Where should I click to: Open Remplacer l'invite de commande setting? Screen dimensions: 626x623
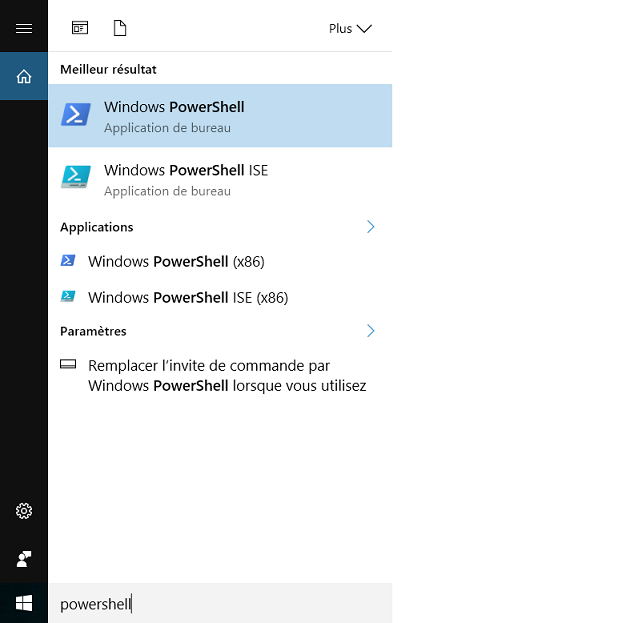pos(220,375)
